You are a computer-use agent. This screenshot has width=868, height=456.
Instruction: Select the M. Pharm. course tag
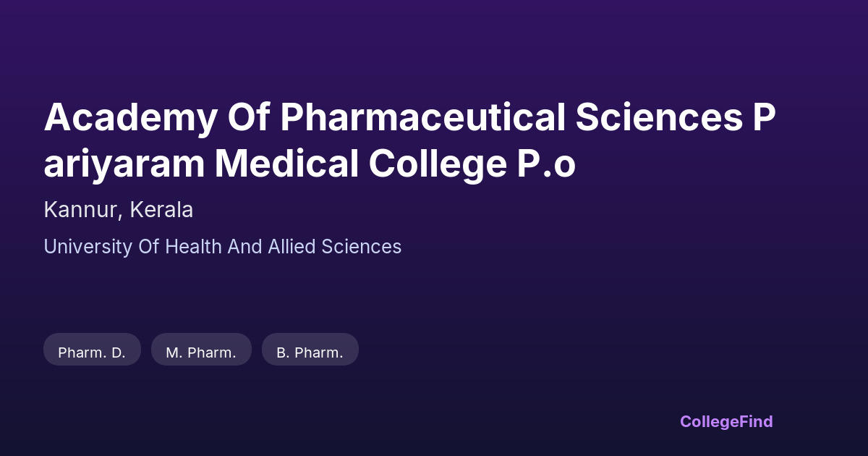pyautogui.click(x=201, y=352)
